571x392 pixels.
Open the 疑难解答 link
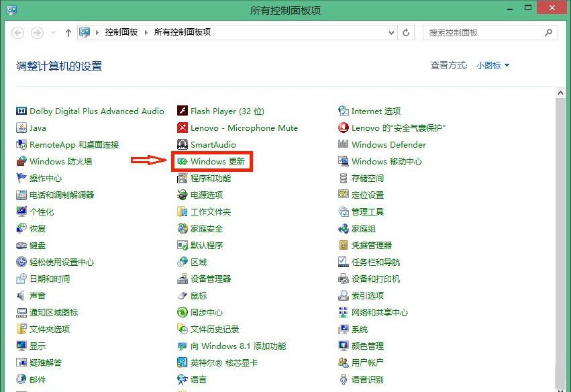[46, 363]
